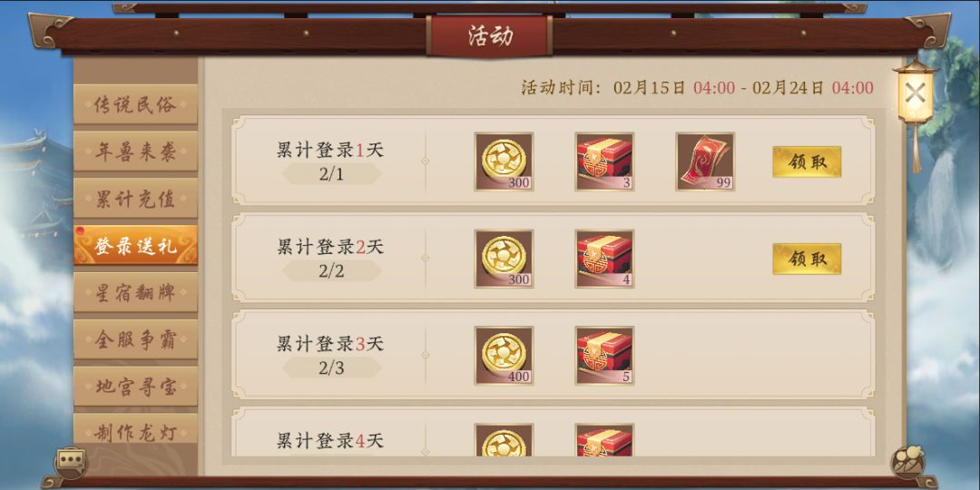Tap the gold coin reward in 2-day row

click(x=504, y=258)
